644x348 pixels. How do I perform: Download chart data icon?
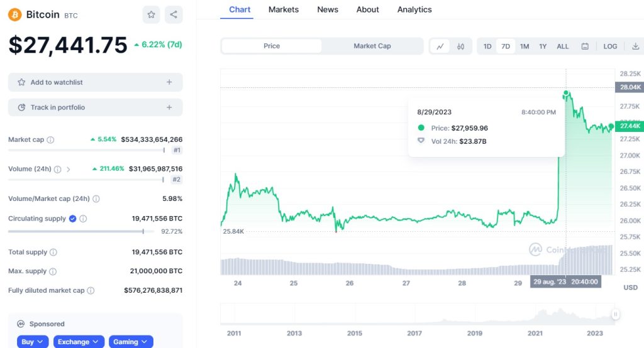coord(635,46)
